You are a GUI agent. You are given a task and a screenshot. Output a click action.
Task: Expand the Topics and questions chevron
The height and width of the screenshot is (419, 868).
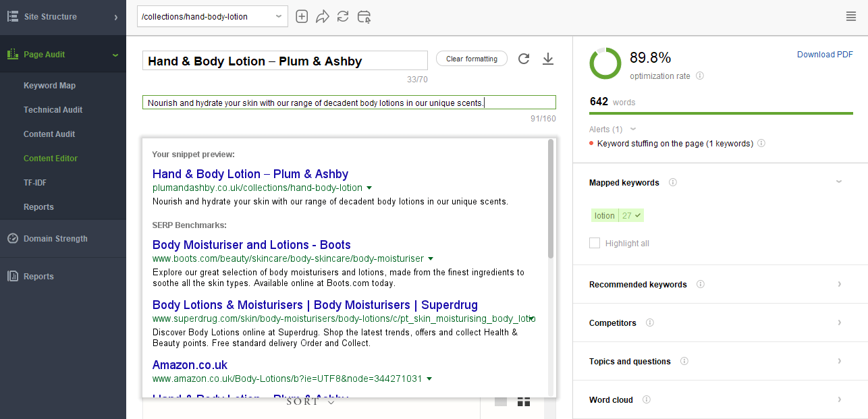pos(840,361)
